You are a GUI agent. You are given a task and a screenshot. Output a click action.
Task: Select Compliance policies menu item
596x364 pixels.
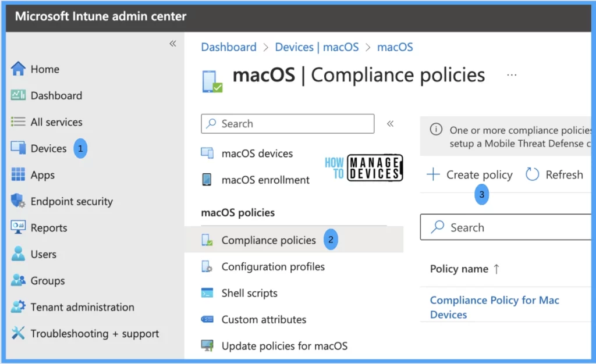click(268, 240)
